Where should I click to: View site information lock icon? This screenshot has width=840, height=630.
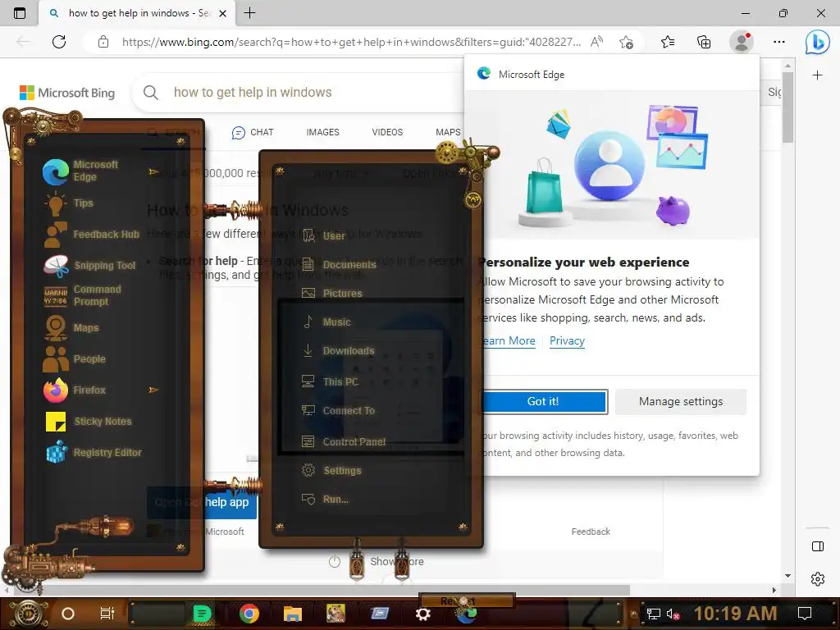pyautogui.click(x=103, y=42)
